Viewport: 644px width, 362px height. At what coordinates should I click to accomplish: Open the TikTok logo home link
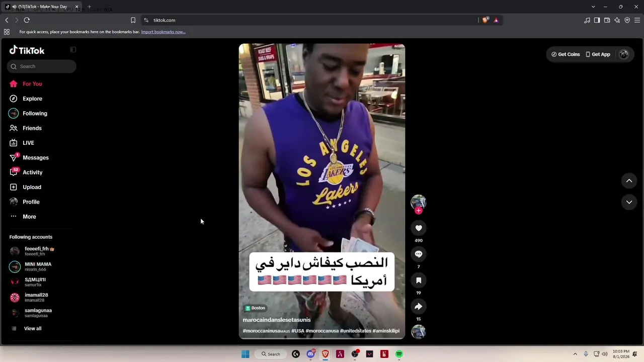(27, 50)
